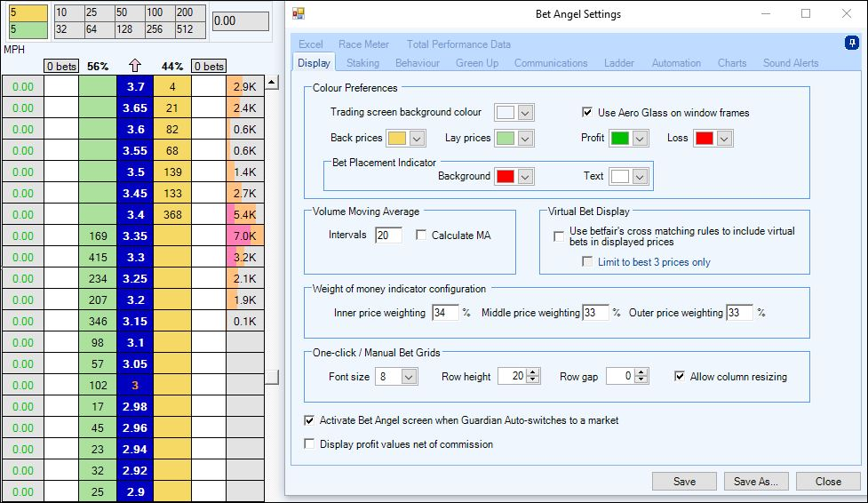Enable Betfair cross matching virtual bets checkbox

[x=559, y=236]
